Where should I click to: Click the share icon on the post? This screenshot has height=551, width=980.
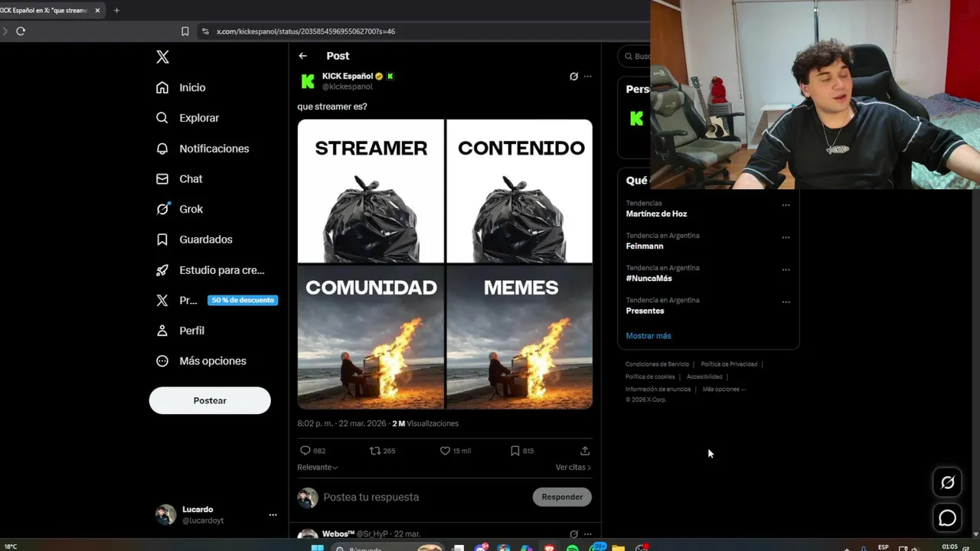coord(585,451)
